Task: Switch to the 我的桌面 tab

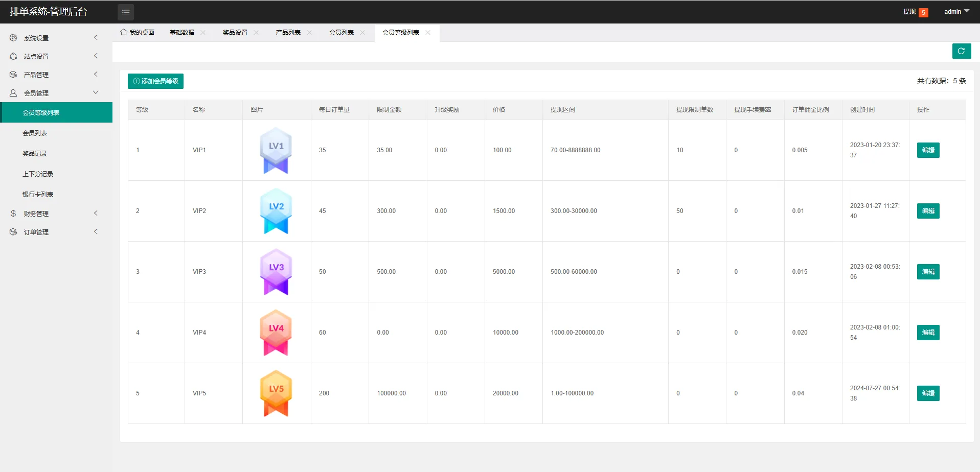Action: tap(138, 33)
